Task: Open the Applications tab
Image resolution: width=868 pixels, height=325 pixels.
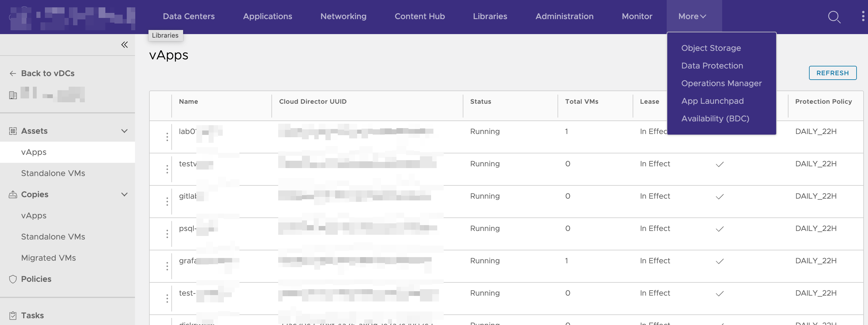Action: pos(268,16)
